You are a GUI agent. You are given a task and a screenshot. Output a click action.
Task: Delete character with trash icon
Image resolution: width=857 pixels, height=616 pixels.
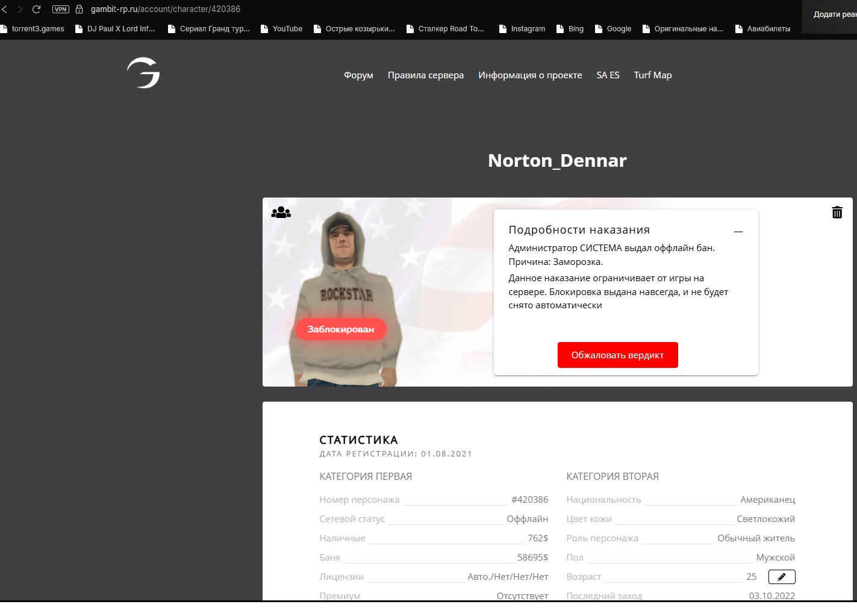(837, 213)
